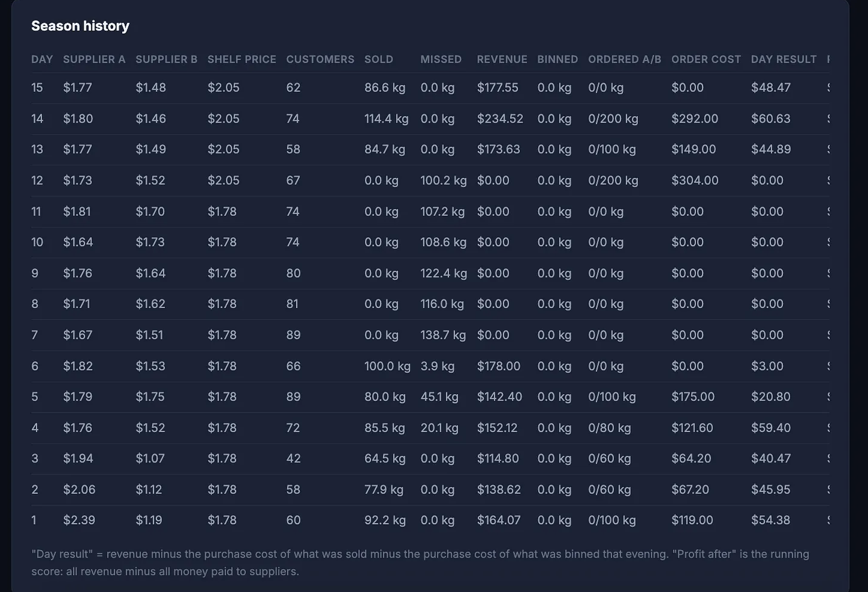Click the order cost '$292.00'
The image size is (868, 592).
click(x=695, y=119)
